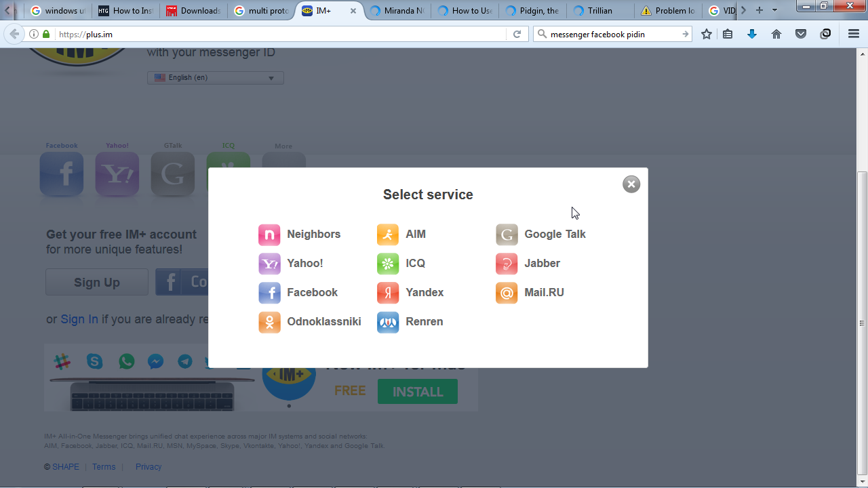Select the AIM service icon in the dialog

[x=388, y=235]
